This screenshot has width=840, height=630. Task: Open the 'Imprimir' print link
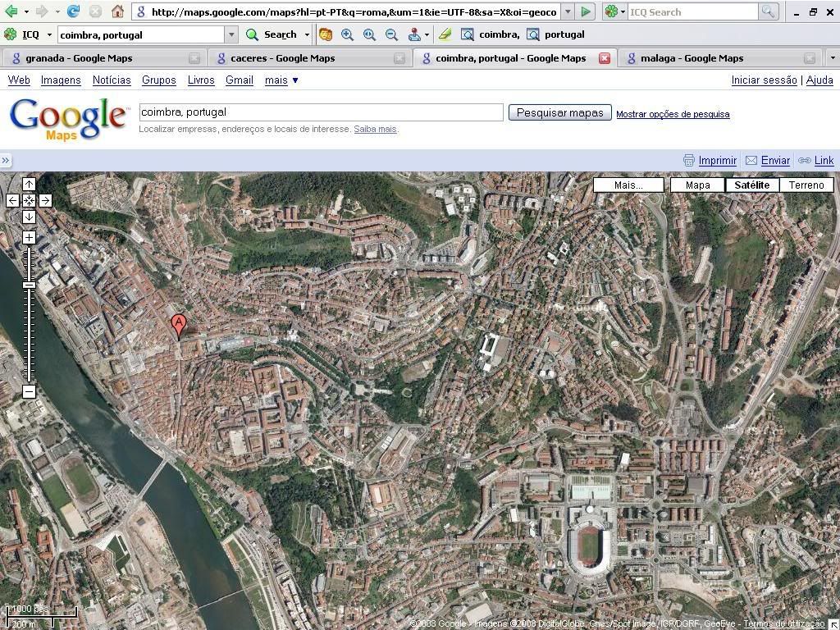tap(717, 161)
